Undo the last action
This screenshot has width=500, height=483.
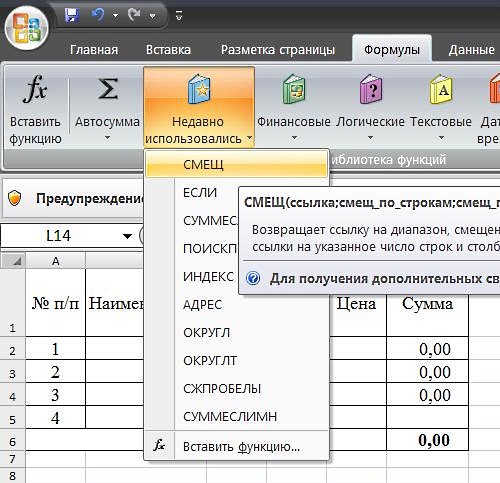pos(98,15)
